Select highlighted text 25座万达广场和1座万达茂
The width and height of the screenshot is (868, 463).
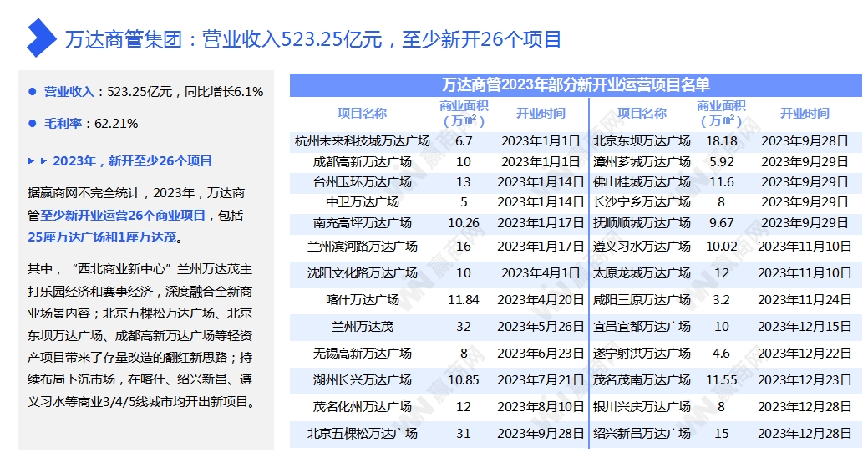(x=103, y=237)
